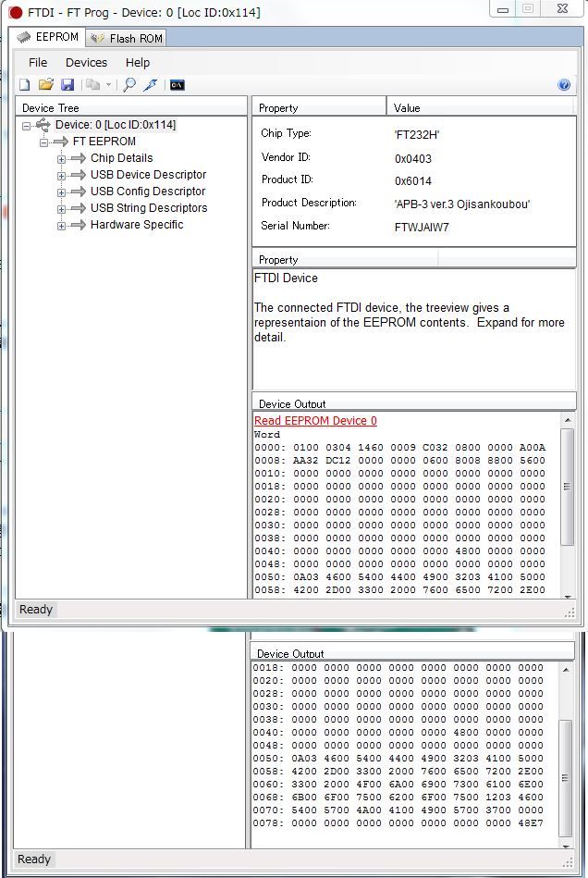
Task: Open the File menu
Action: click(x=38, y=63)
